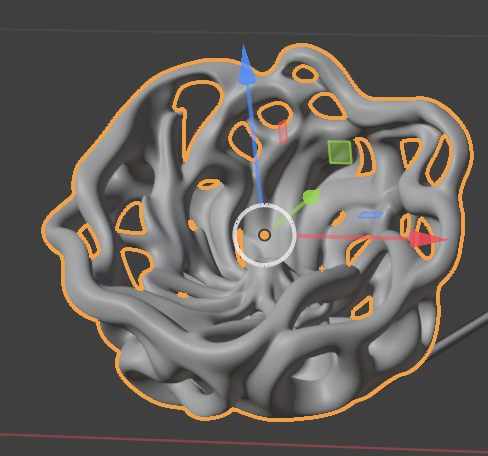
Task: Click the orange object origin dot
Action: click(x=265, y=235)
